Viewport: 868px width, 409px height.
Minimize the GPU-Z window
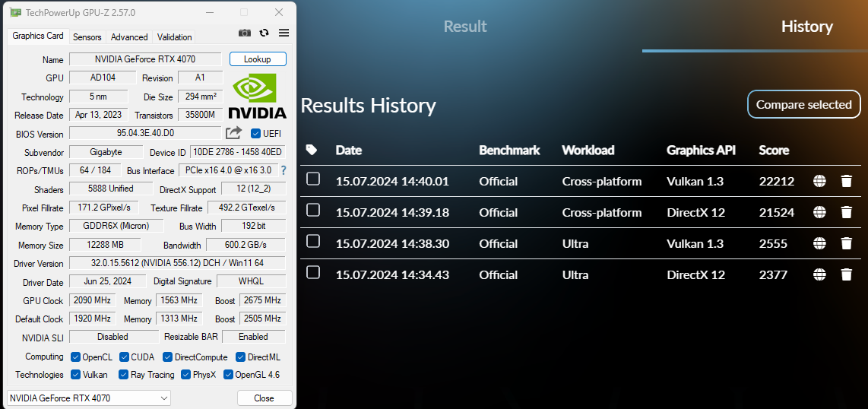(x=210, y=12)
